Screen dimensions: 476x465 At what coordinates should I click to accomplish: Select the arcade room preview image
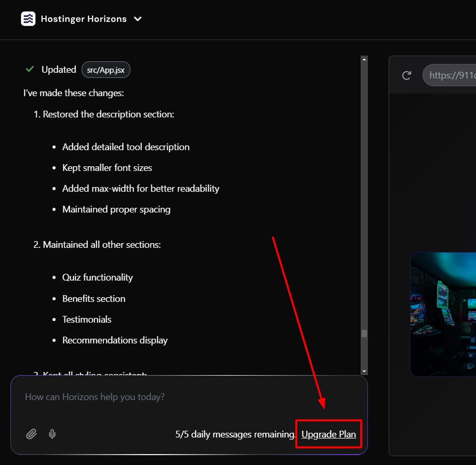443,314
